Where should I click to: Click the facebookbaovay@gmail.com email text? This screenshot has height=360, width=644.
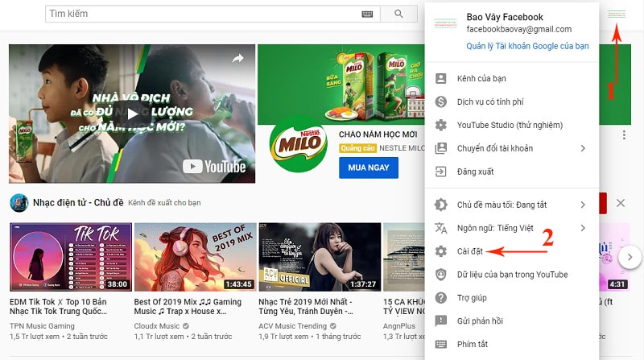pyautogui.click(x=518, y=29)
